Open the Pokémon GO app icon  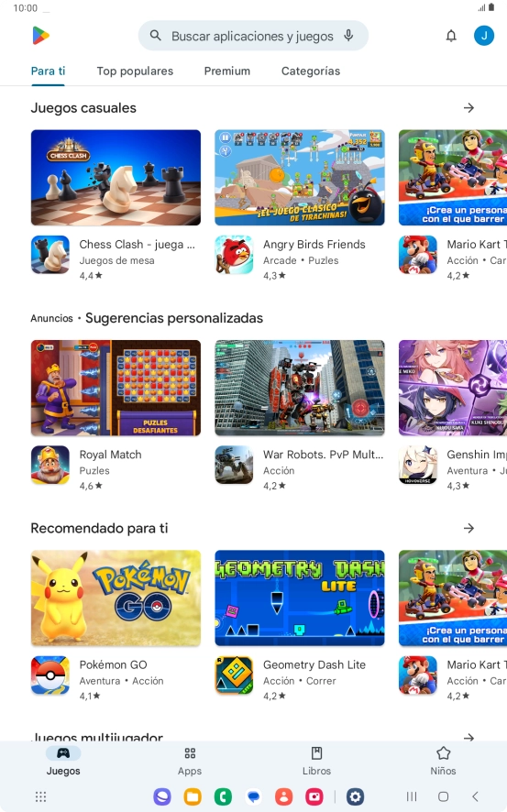click(x=50, y=675)
